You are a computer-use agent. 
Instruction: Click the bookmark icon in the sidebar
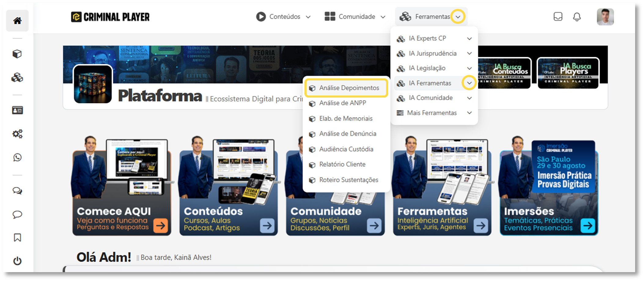[17, 238]
